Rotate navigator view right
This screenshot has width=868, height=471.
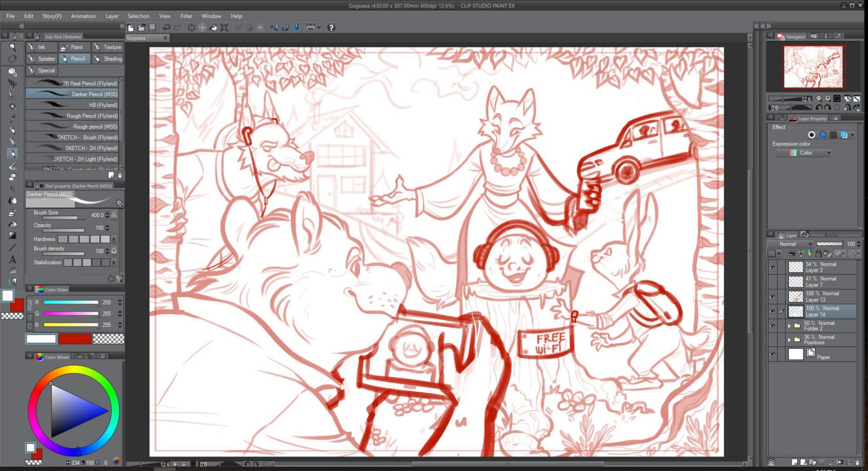click(828, 108)
